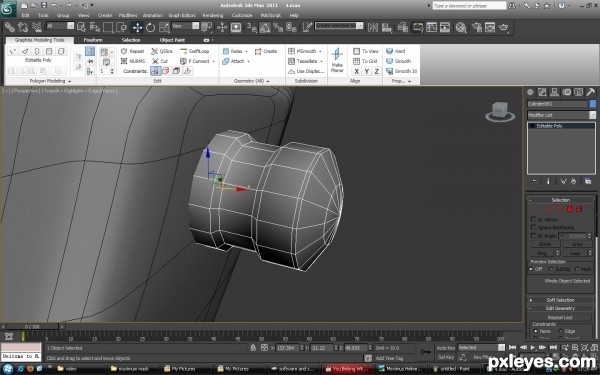Open the Rendering menu
600x375 pixels.
[x=213, y=15]
